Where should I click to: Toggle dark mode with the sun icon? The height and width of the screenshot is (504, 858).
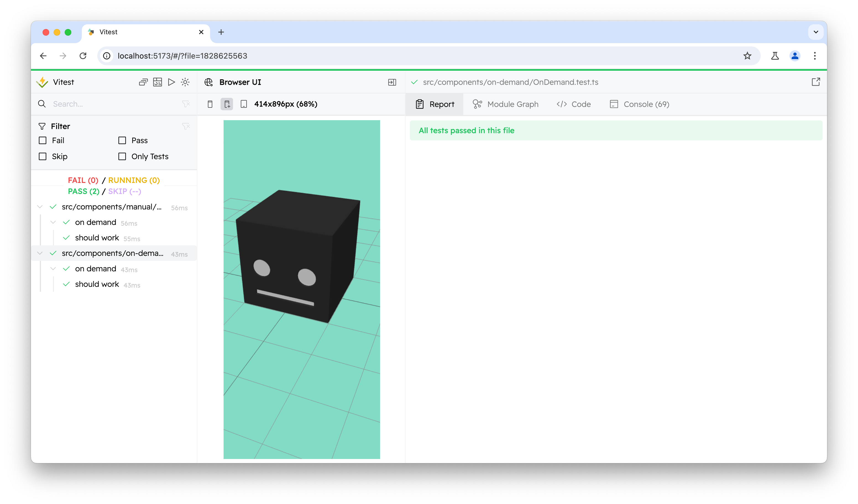185,82
